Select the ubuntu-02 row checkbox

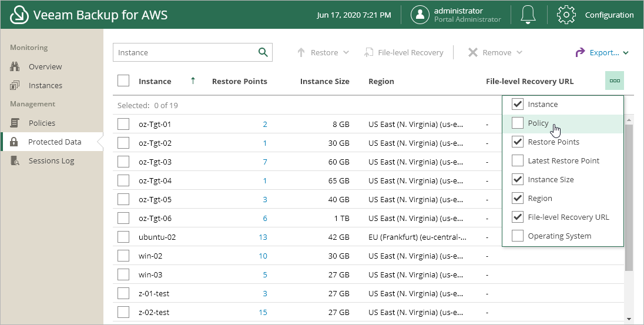pos(123,237)
